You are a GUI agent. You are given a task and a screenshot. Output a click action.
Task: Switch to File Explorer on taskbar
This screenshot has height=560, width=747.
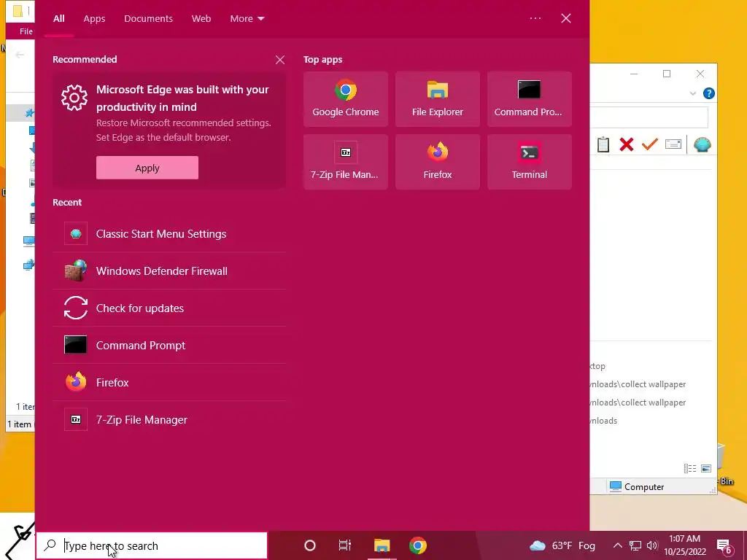pos(382,545)
